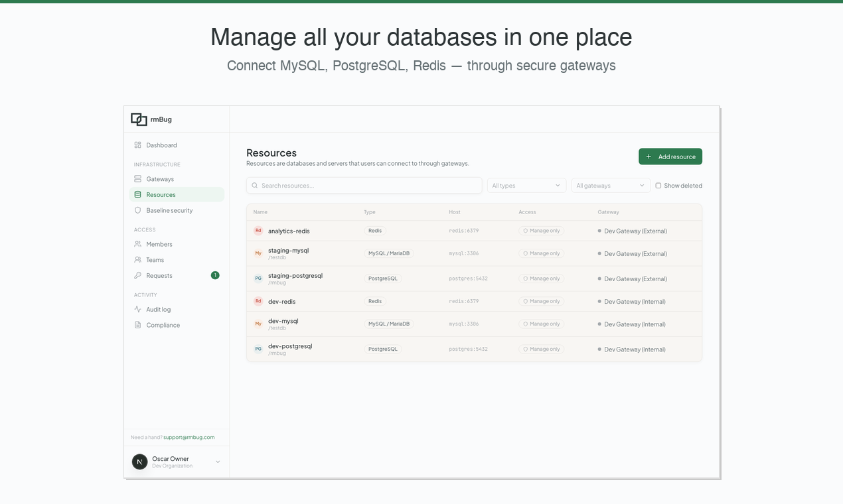Click the Host column header
The image size is (843, 504).
pyautogui.click(x=455, y=212)
